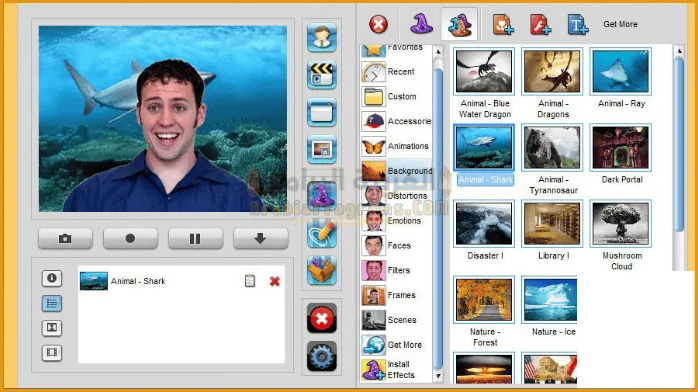This screenshot has width=698, height=392.
Task: Select the Backgrounds category
Action: 396,171
